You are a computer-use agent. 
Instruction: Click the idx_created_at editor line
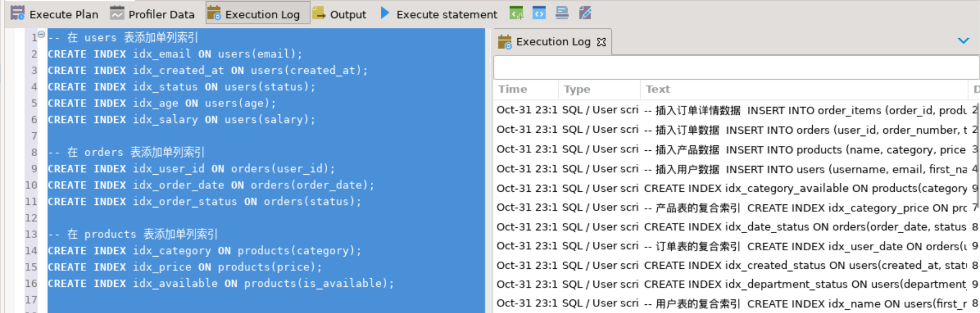click(x=208, y=70)
